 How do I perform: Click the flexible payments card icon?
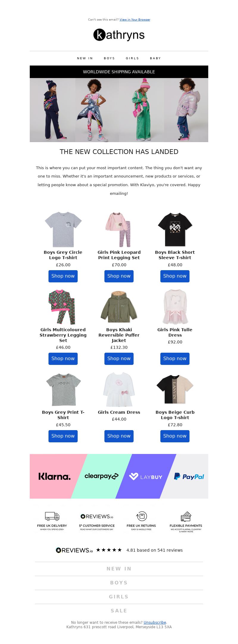click(186, 516)
